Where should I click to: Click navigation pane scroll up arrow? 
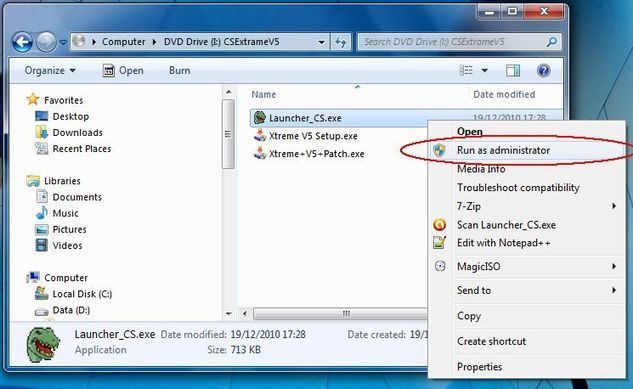coord(228,92)
